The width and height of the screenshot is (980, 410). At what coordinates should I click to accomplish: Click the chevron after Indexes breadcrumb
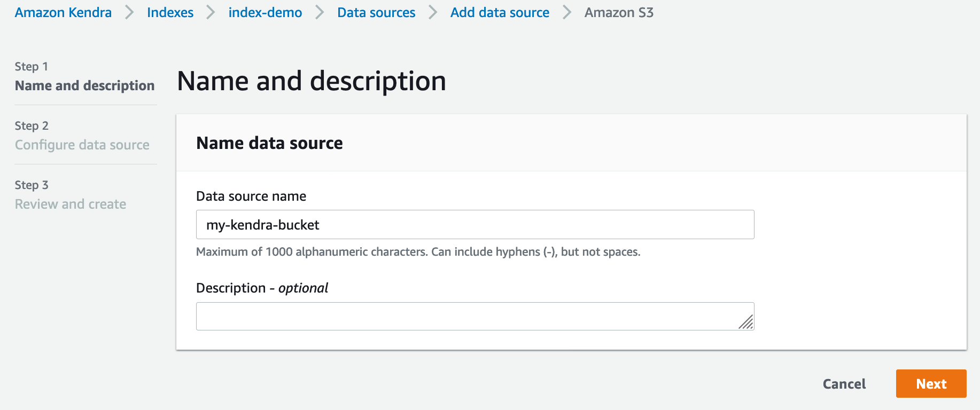coord(211,12)
